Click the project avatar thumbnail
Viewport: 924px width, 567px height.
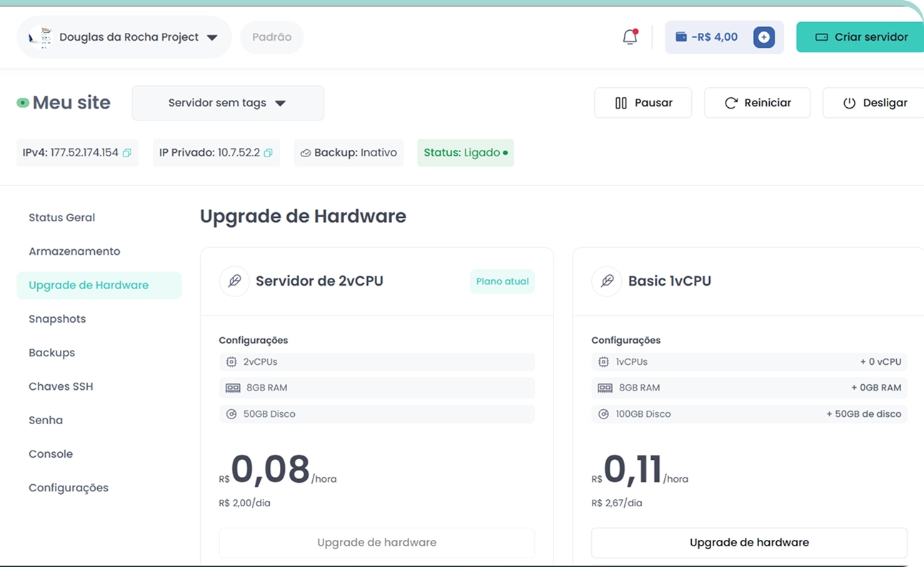[41, 37]
